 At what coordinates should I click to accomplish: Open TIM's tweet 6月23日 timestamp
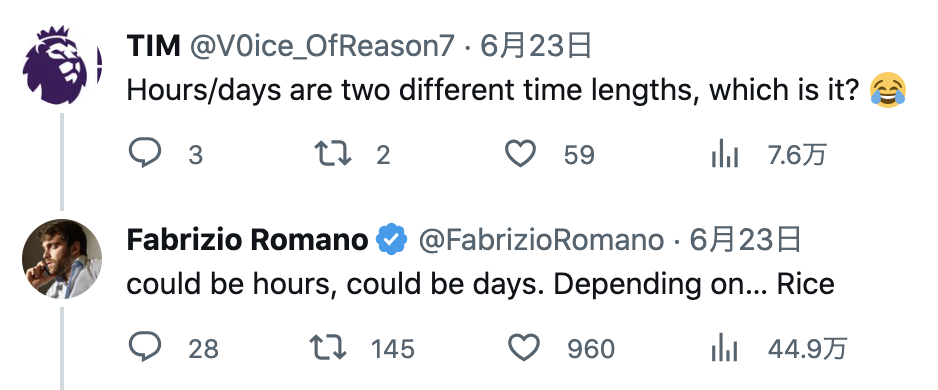tap(536, 46)
